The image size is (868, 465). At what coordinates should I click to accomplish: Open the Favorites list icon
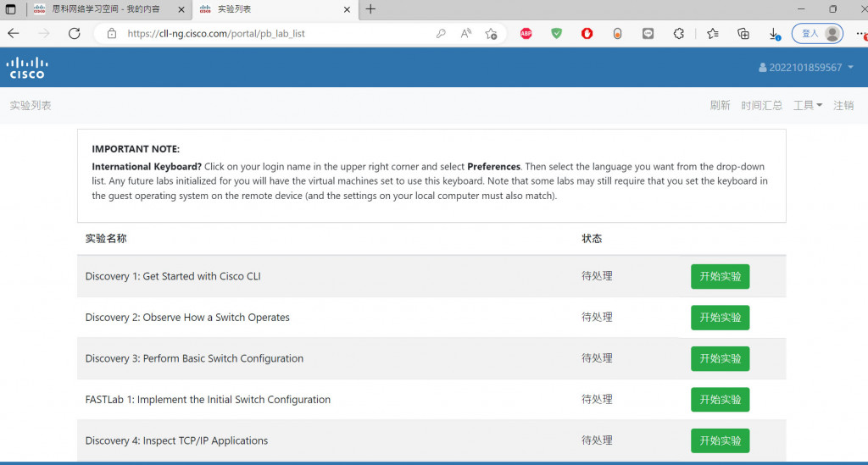(x=713, y=34)
